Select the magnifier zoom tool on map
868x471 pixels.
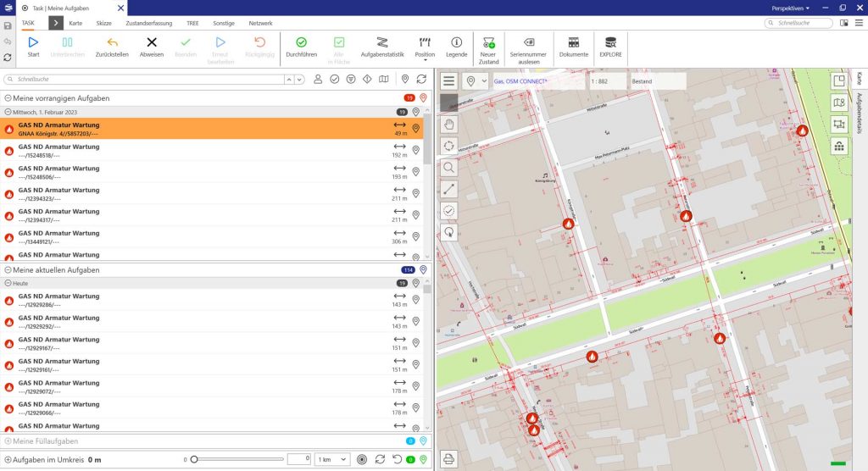click(449, 168)
